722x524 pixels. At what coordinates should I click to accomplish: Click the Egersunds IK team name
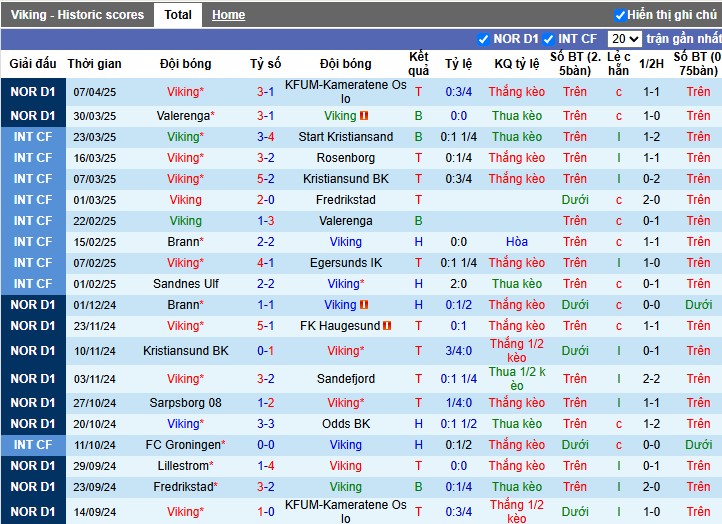coord(345,263)
